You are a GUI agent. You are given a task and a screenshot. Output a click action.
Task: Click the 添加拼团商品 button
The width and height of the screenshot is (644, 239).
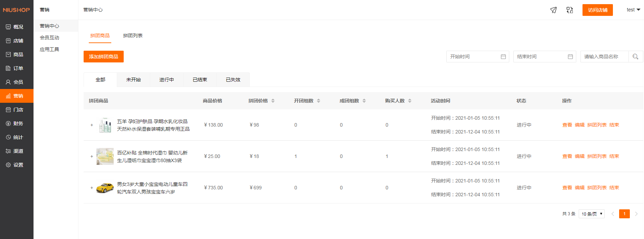pyautogui.click(x=103, y=57)
